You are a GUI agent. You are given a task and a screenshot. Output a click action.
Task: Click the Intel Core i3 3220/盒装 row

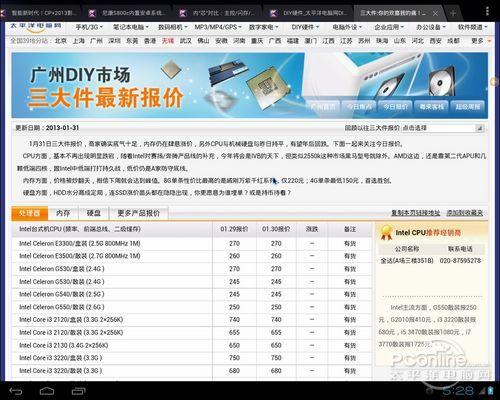192,358
